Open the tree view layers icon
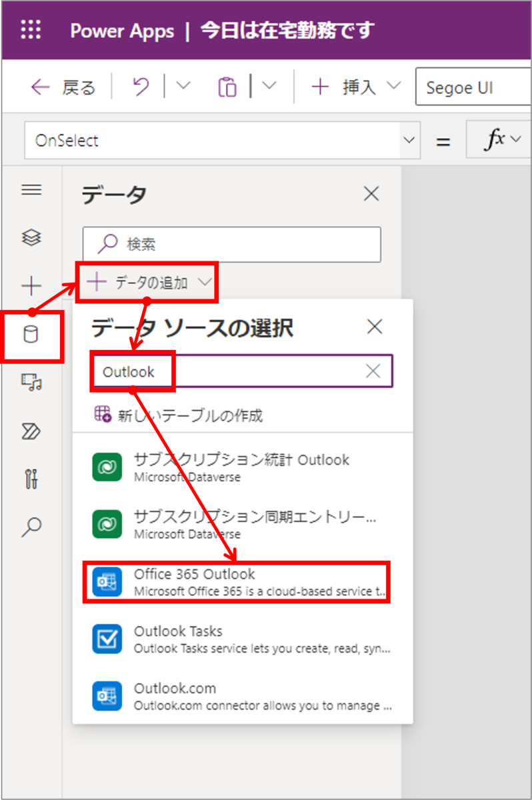Viewport: 532px width, 800px height. click(31, 237)
